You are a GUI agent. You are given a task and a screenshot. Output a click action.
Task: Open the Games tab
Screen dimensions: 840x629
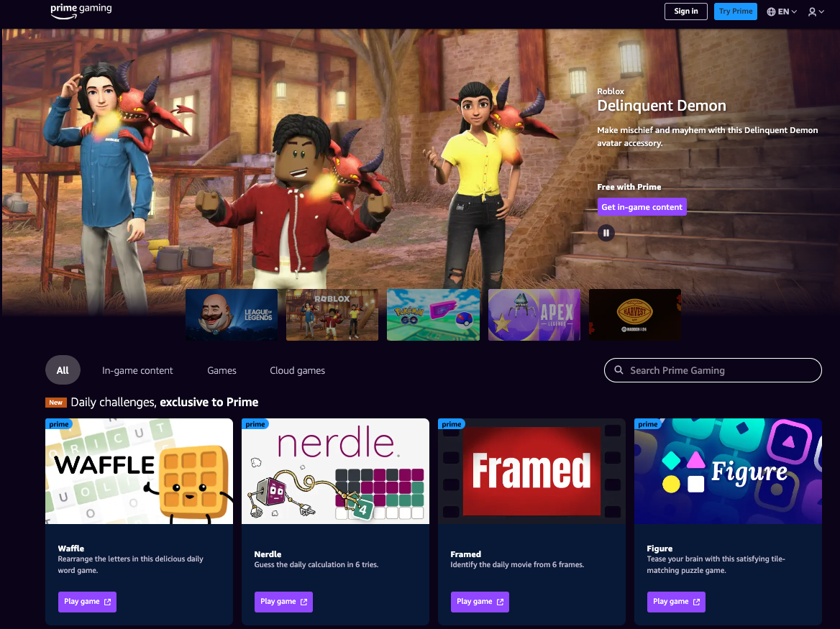(x=222, y=370)
